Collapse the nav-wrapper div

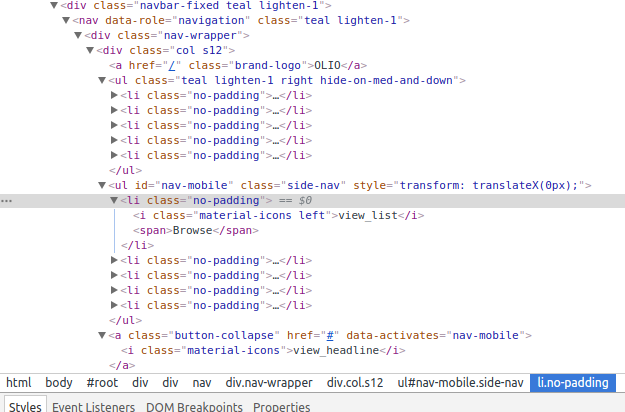coord(78,35)
